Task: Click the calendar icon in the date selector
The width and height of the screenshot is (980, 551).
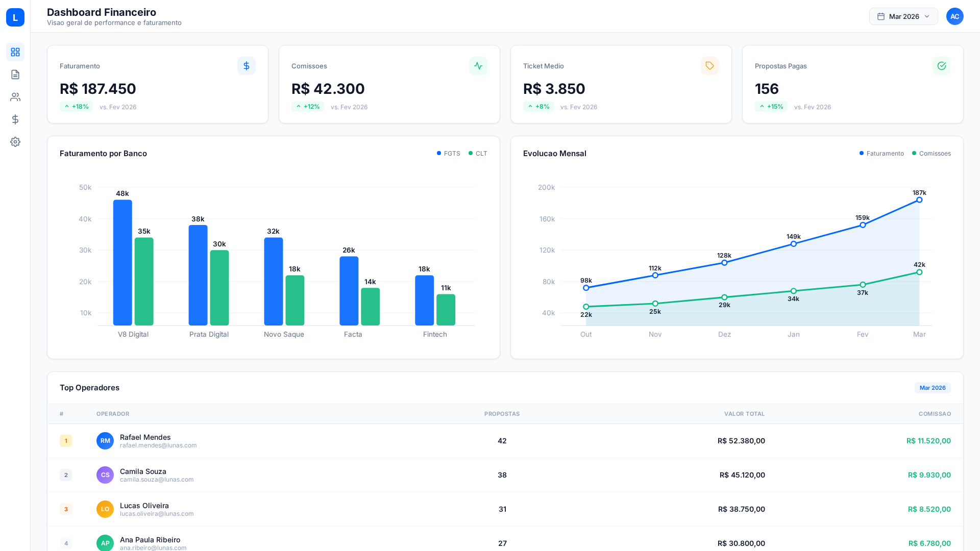Action: 881,16
